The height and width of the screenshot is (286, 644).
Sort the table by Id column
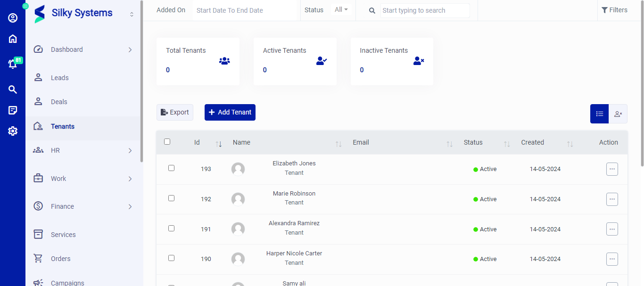[x=218, y=144]
